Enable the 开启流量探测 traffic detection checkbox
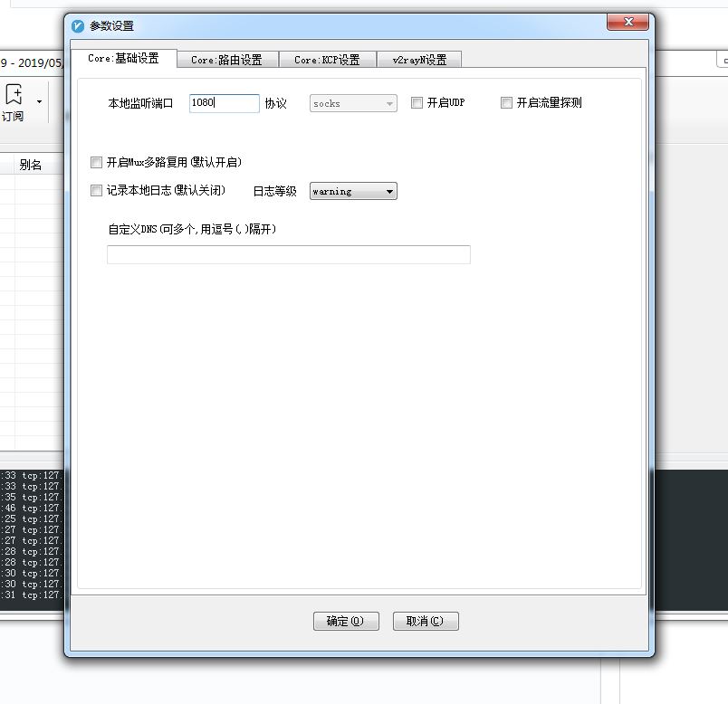The height and width of the screenshot is (704, 728). [506, 102]
